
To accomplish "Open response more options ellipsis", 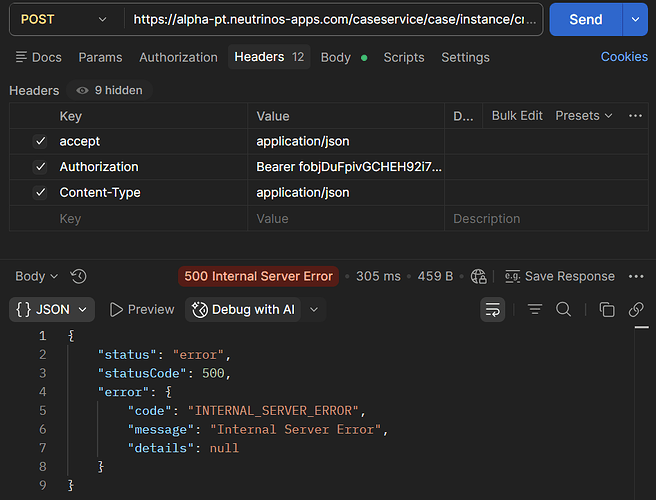I will [x=636, y=276].
